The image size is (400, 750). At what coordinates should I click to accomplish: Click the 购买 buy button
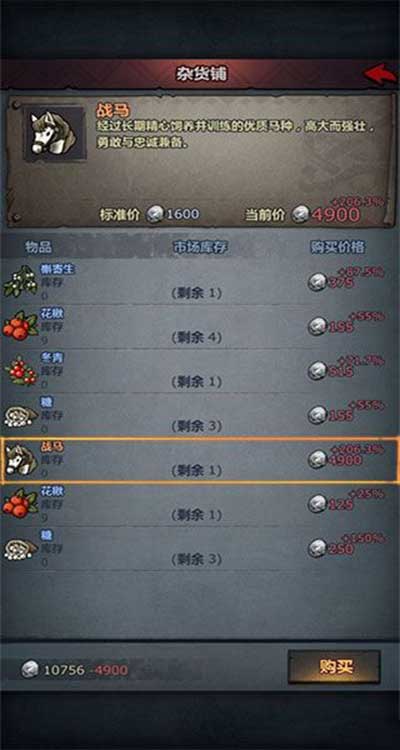point(334,667)
